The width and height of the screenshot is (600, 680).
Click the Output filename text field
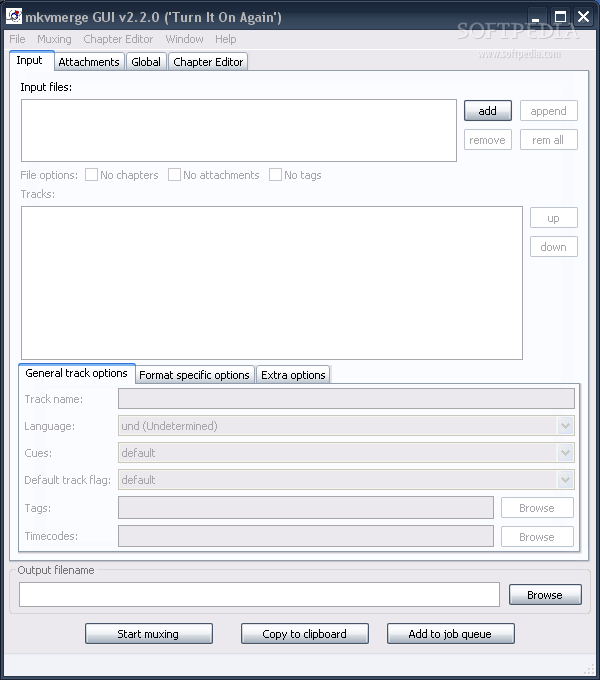[x=259, y=595]
